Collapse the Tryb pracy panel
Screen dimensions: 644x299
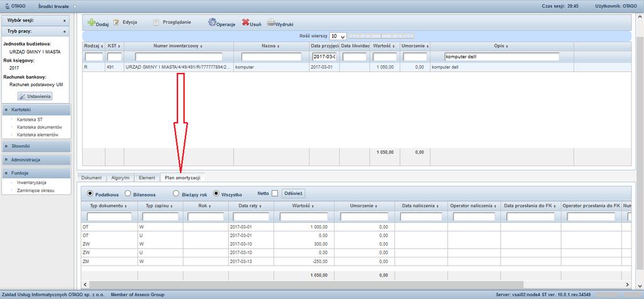click(65, 31)
